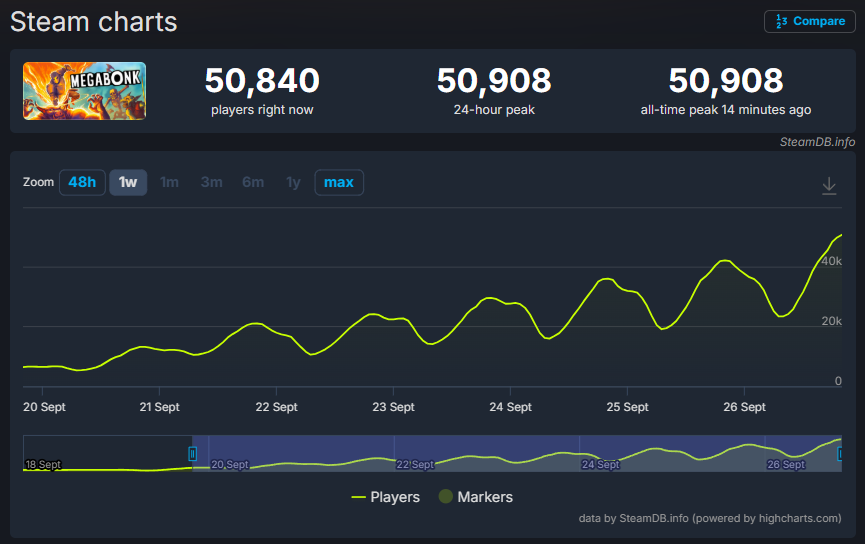Click the 22 Sept navigator label
Viewport: 865px width, 544px height.
[x=415, y=465]
